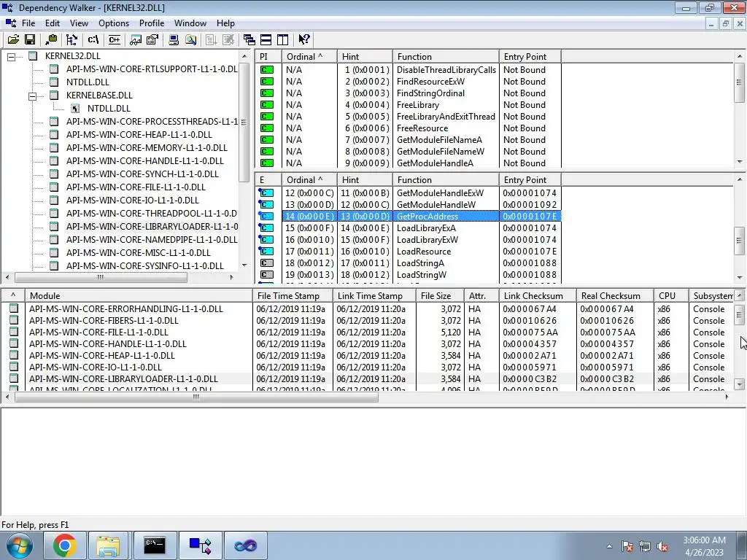This screenshot has height=560, width=747.
Task: Open the Windows Start menu
Action: (x=19, y=545)
